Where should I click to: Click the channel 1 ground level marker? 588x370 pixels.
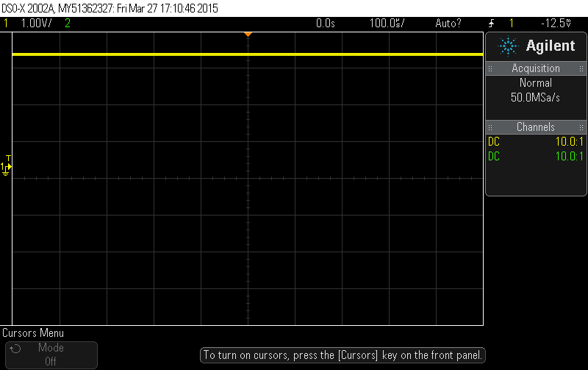pos(6,169)
